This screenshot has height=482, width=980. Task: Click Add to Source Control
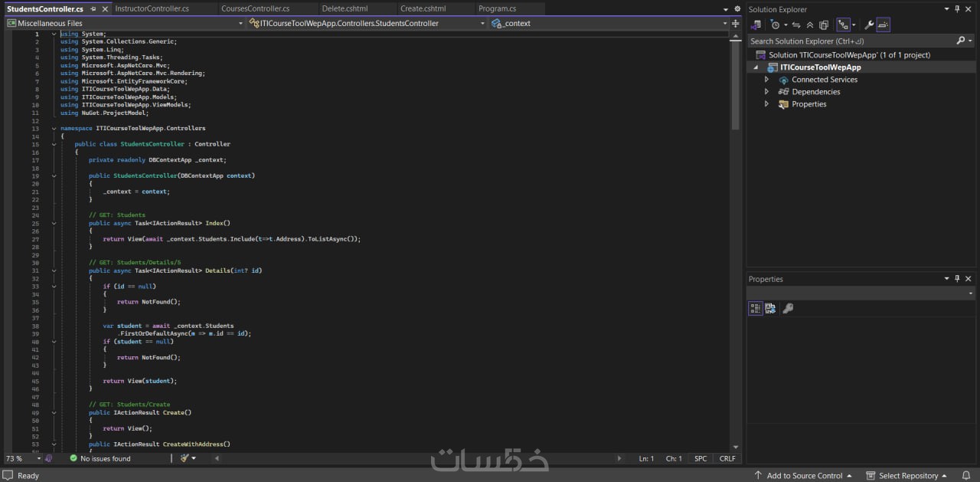[x=803, y=475]
